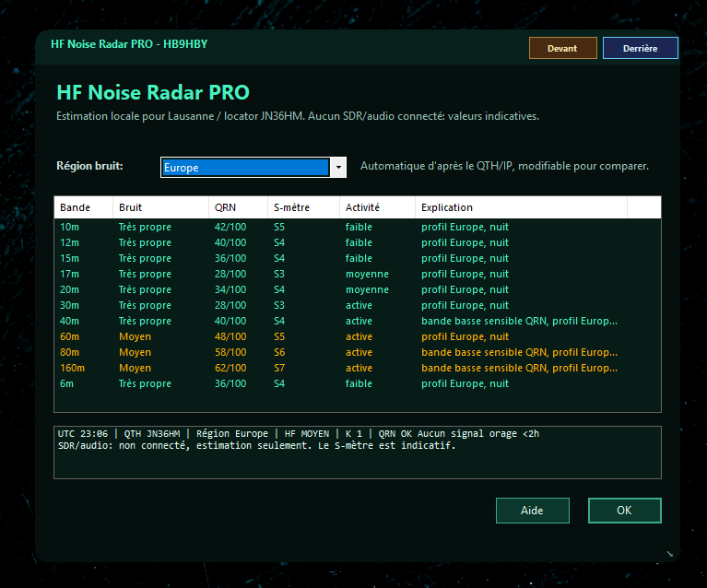Screen dimensions: 707x588
Task: Select the 12m band row
Action: click(358, 242)
